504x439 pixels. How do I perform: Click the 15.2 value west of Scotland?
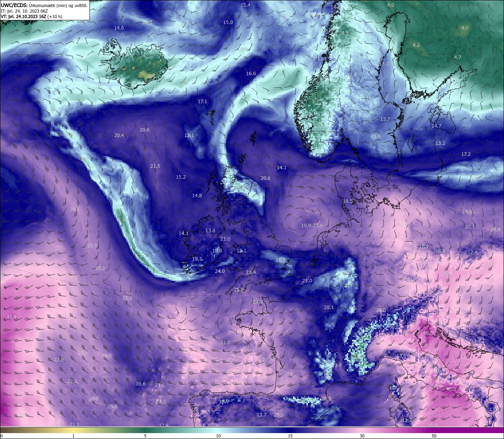point(181,177)
